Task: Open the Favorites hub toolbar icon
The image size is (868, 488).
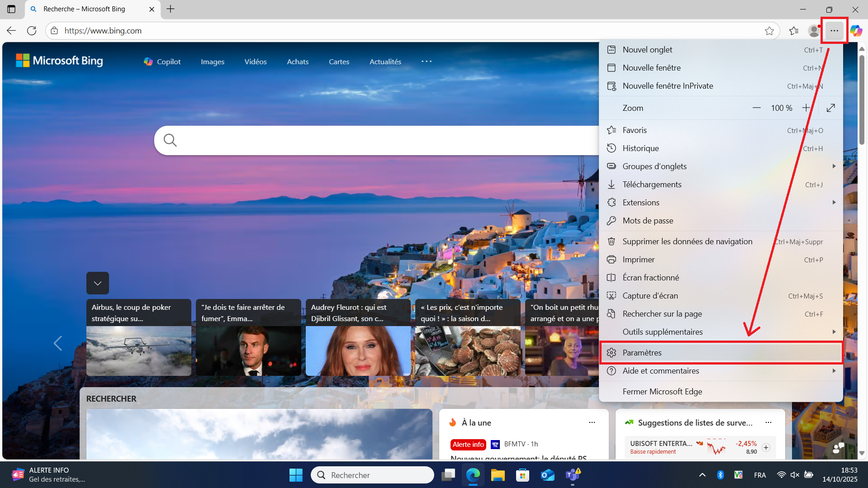Action: 793,31
